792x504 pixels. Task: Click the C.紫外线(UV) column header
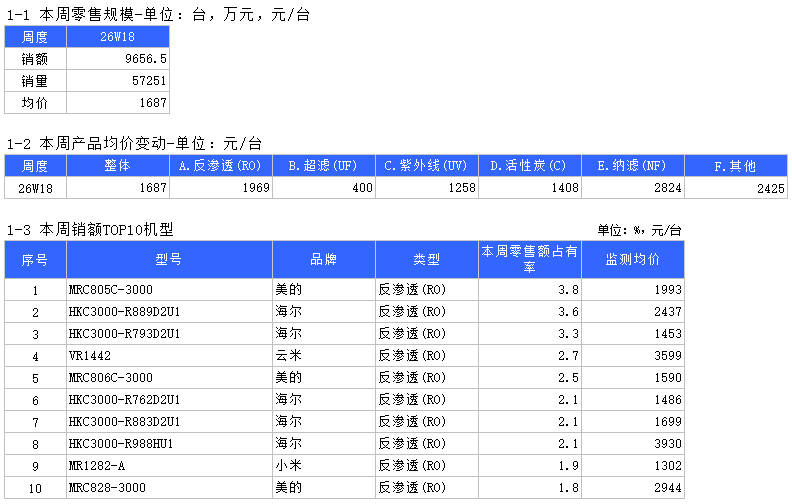tap(426, 166)
